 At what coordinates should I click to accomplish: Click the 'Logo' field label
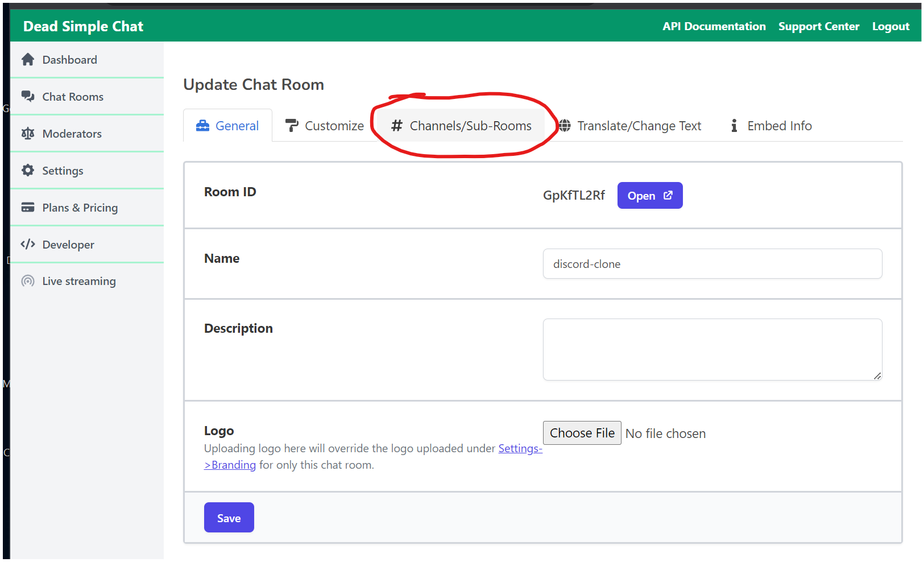[x=219, y=431]
